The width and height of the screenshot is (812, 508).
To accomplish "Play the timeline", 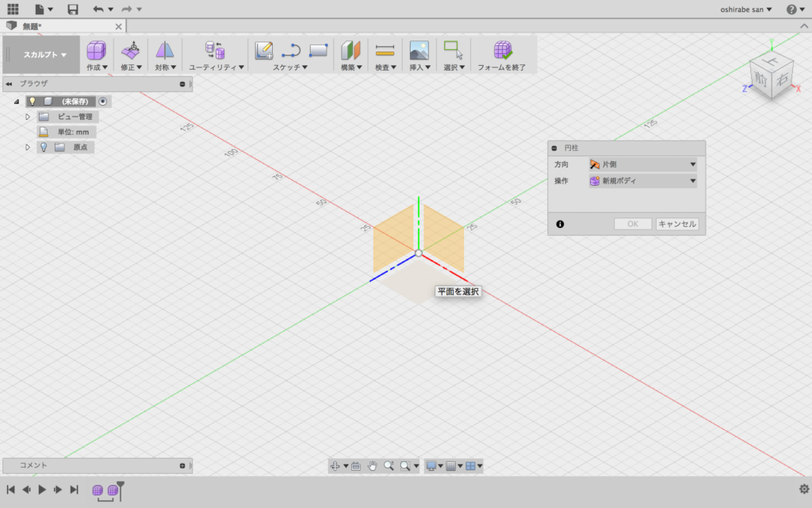I will click(42, 489).
